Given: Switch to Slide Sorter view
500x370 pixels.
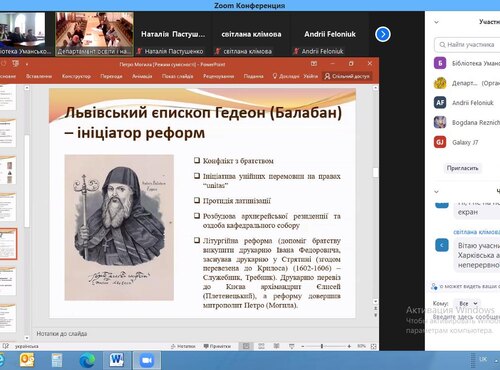Looking at the screenshot, I should pyautogui.click(x=261, y=346).
